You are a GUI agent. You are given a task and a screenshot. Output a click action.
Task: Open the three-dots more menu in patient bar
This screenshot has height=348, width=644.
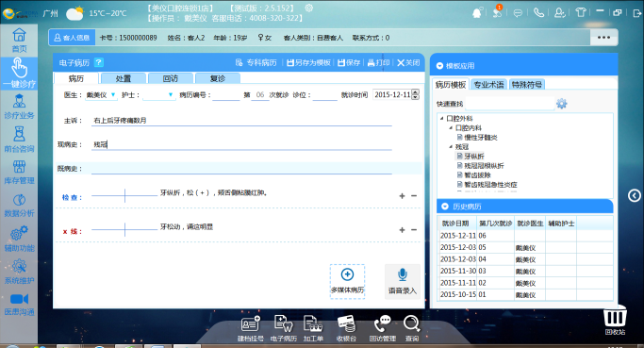[603, 38]
